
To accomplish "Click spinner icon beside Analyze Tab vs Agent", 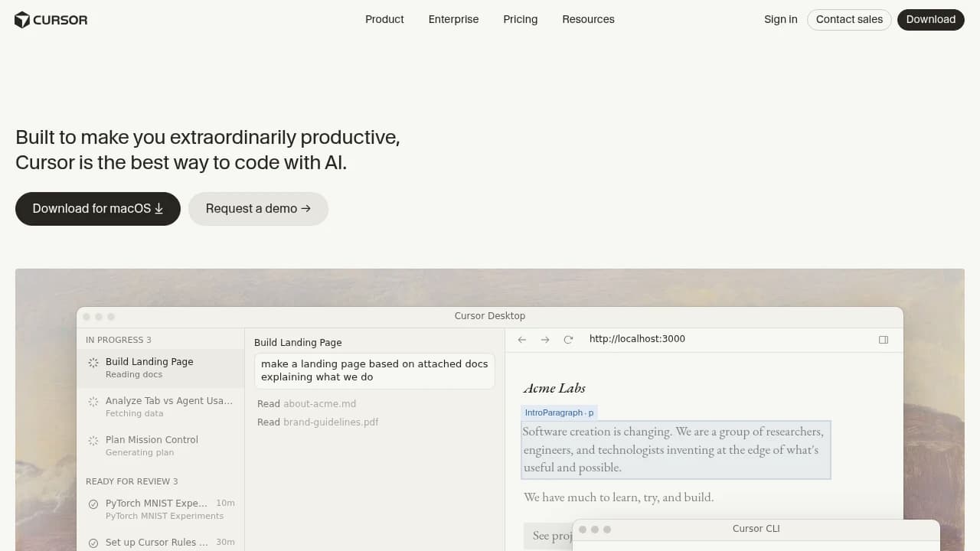I will (93, 402).
